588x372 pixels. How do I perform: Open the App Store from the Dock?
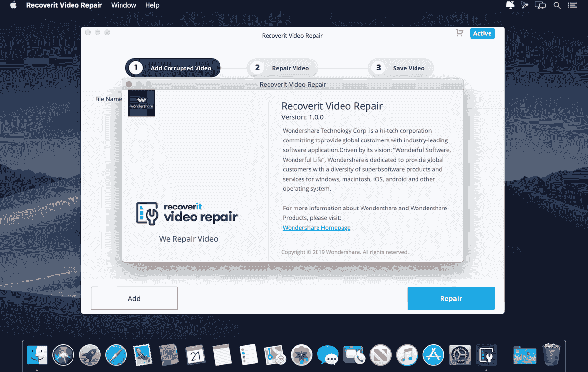[433, 354]
